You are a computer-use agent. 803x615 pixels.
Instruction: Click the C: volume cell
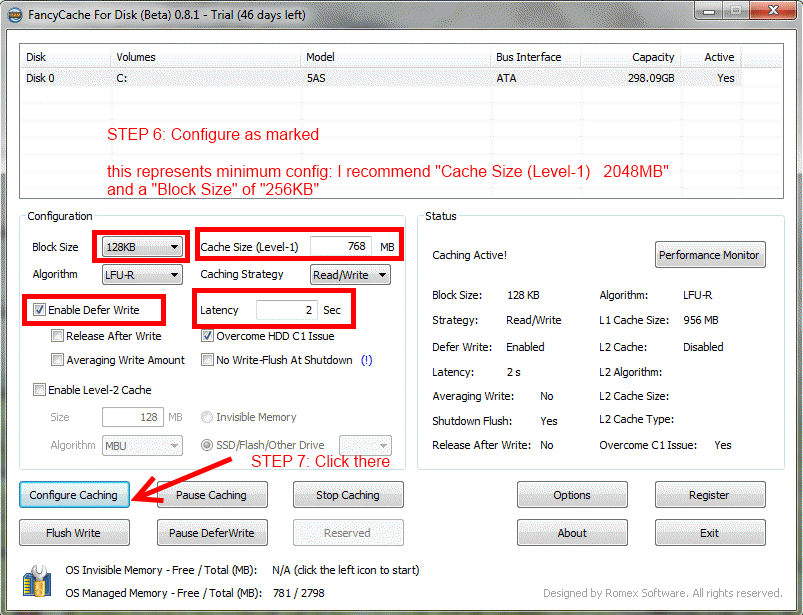[122, 78]
